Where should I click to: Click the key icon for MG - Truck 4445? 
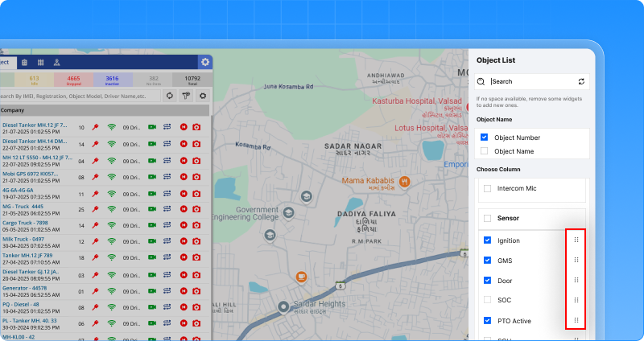95,210
